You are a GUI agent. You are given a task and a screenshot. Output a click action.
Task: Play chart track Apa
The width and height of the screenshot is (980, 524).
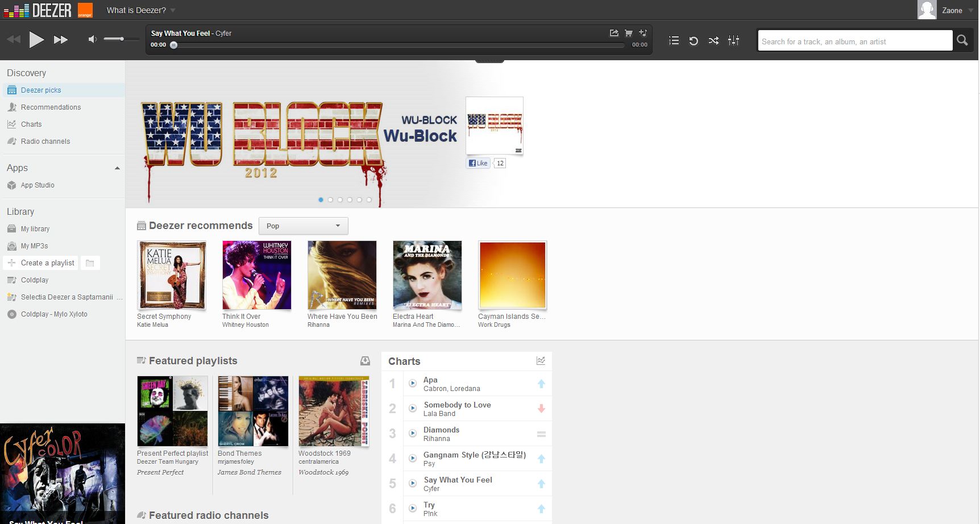click(413, 384)
